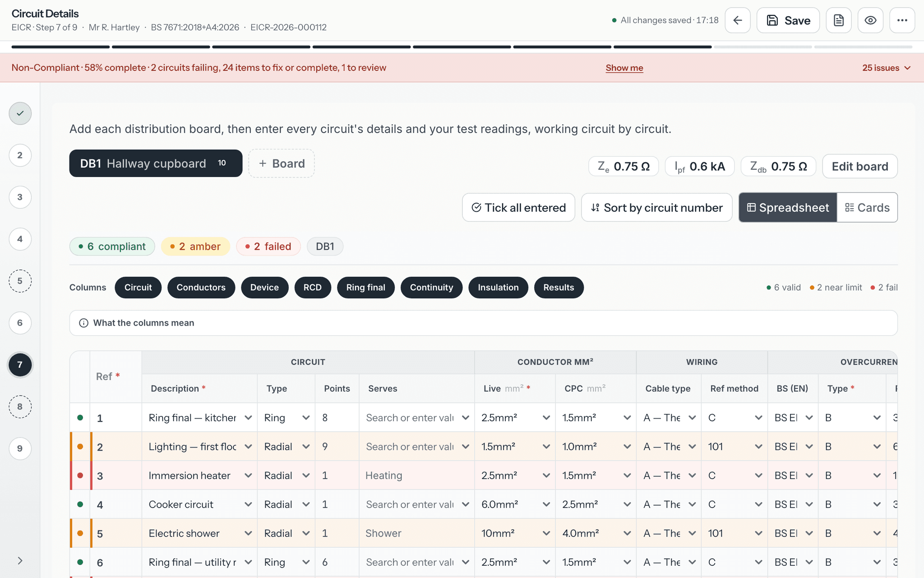Click the Show me link
This screenshot has width=924, height=578.
coord(624,68)
